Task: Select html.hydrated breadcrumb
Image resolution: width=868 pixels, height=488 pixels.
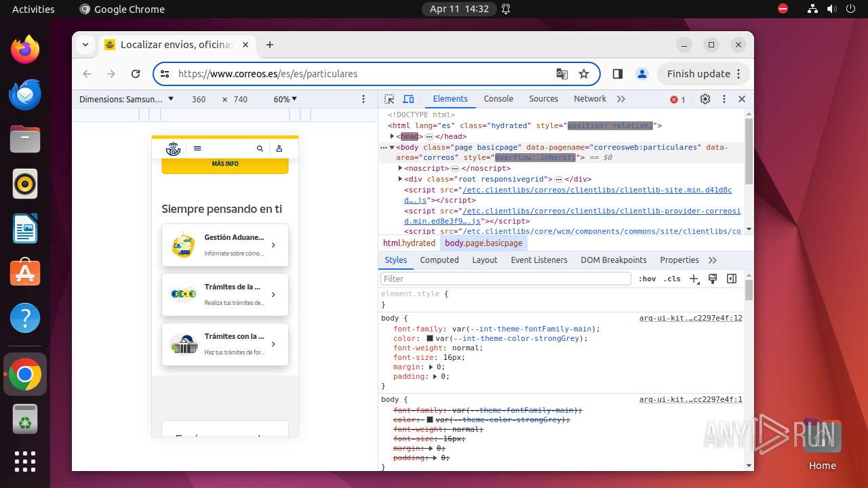Action: tap(409, 243)
